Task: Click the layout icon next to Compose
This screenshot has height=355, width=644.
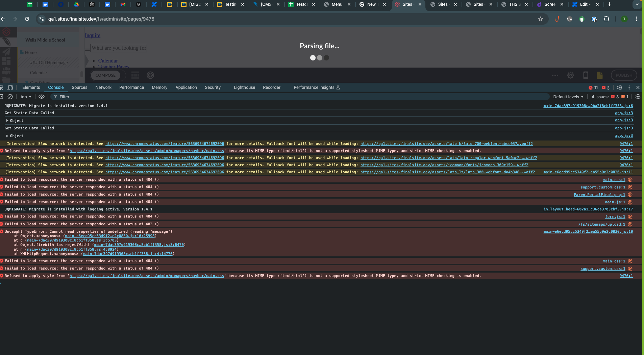Action: (135, 75)
